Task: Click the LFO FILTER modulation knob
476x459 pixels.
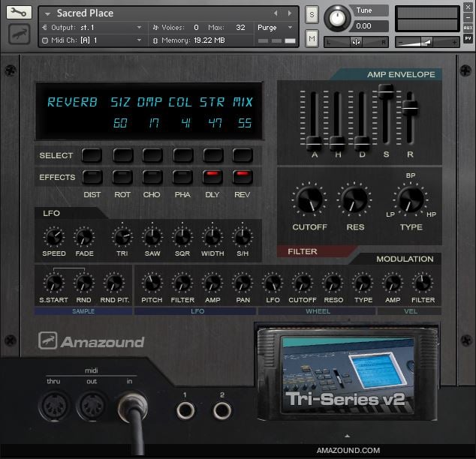Action: coord(182,283)
